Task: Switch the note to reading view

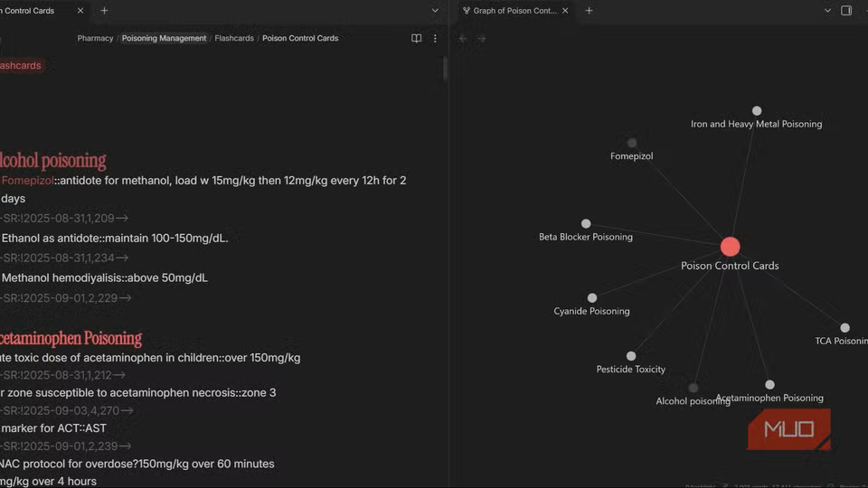Action: (x=416, y=39)
